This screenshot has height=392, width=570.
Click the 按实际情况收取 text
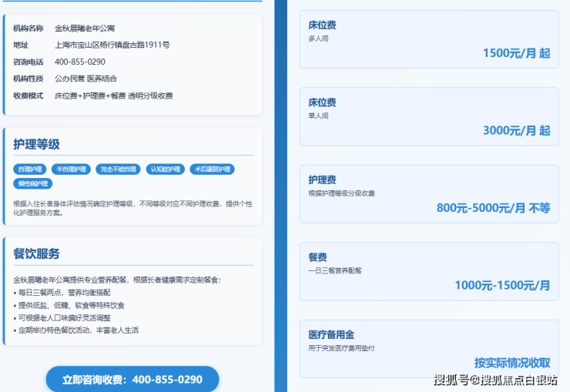click(512, 363)
